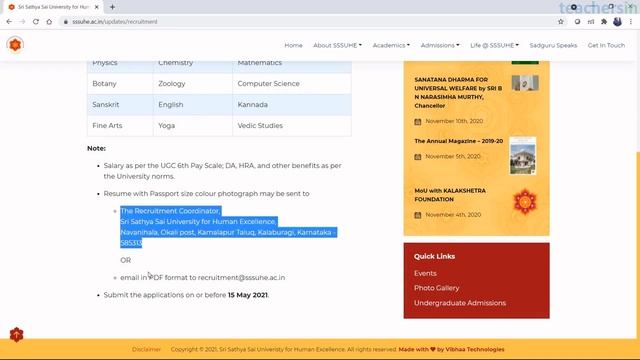Open Sanatana Dharma for Universal Welfare article
Viewport: 640px width, 360px height.
tap(458, 93)
